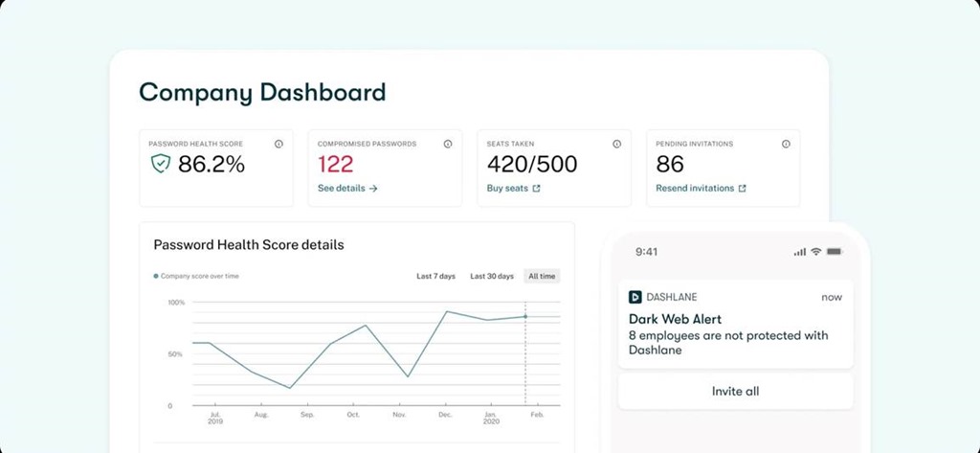Click the external link icon beside Buy seats
Image resolution: width=980 pixels, height=453 pixels.
(x=537, y=189)
